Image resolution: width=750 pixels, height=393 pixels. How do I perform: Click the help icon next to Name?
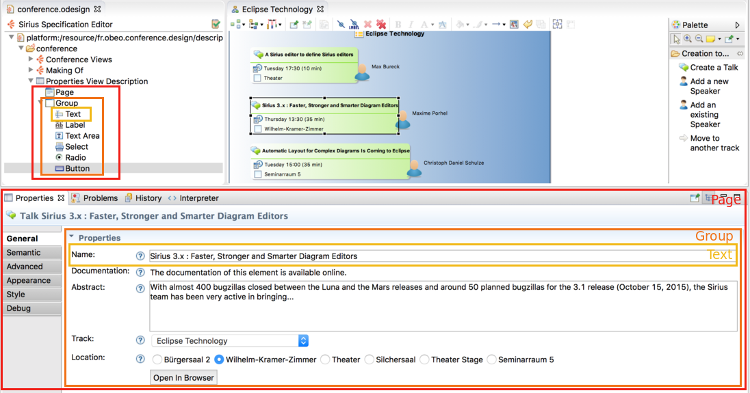(x=140, y=256)
